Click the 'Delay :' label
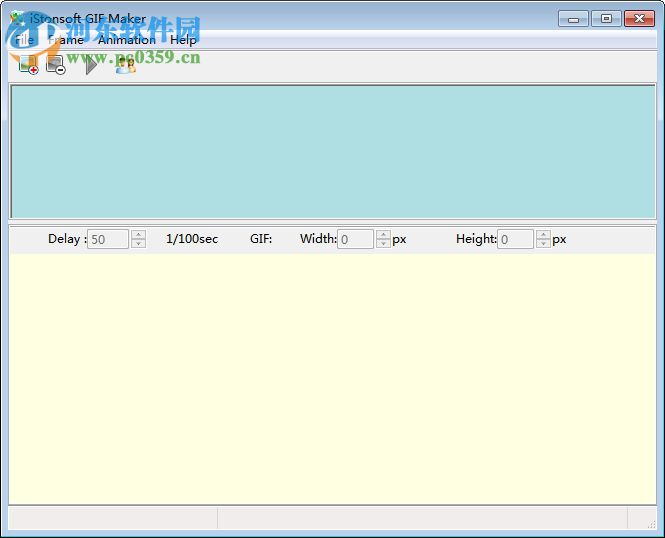Screen dimensions: 665x538 pos(67,239)
